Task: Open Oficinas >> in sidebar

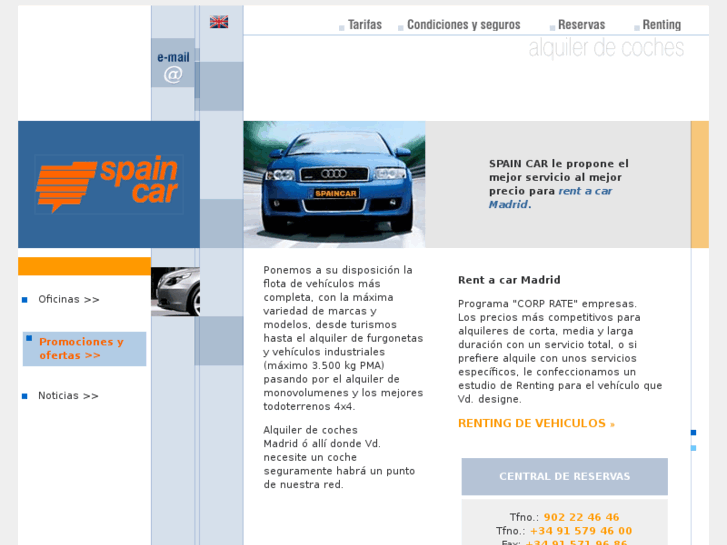Action: pyautogui.click(x=69, y=299)
